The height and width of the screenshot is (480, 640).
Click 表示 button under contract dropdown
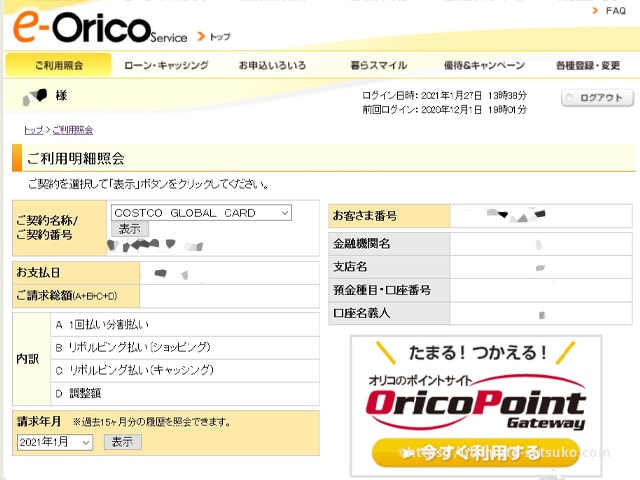(130, 229)
